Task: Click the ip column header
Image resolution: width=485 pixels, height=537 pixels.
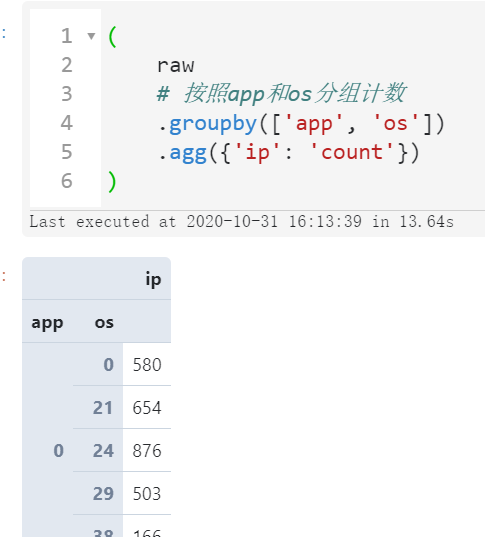Action: tap(153, 279)
